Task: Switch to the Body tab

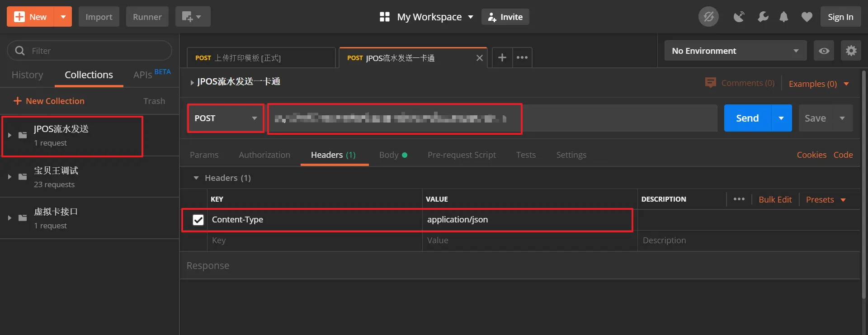Action: tap(393, 155)
